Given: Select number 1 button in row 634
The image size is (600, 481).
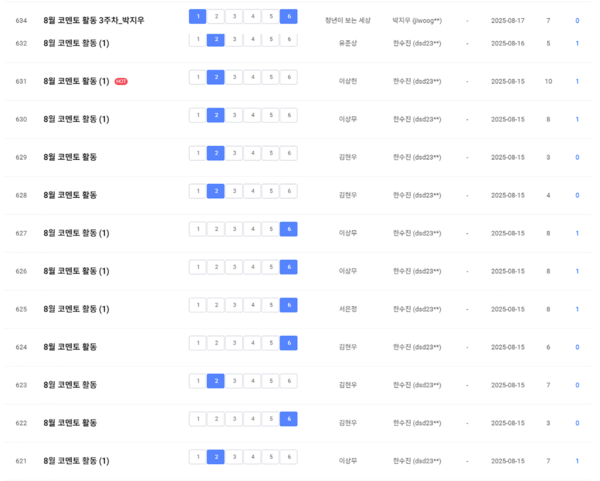Looking at the screenshot, I should [x=198, y=16].
